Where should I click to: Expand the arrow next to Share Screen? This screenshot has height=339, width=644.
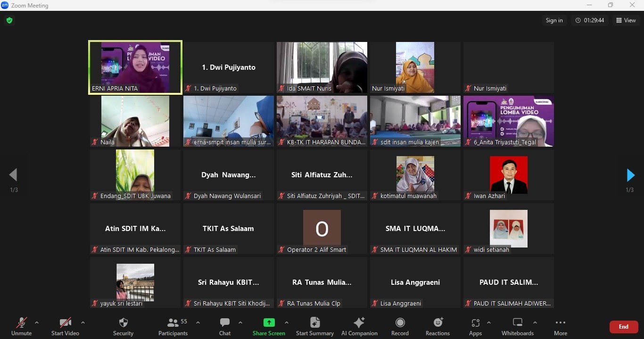tap(286, 322)
